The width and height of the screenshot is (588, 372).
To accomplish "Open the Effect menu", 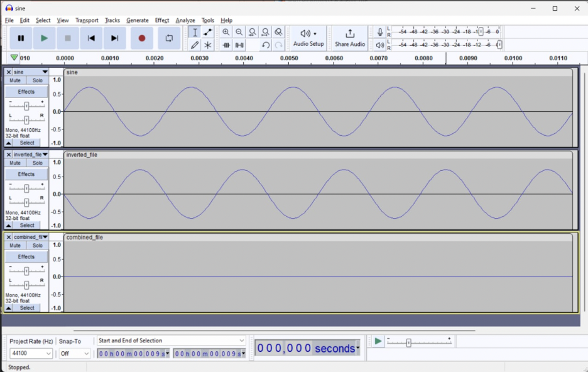I will coord(162,20).
